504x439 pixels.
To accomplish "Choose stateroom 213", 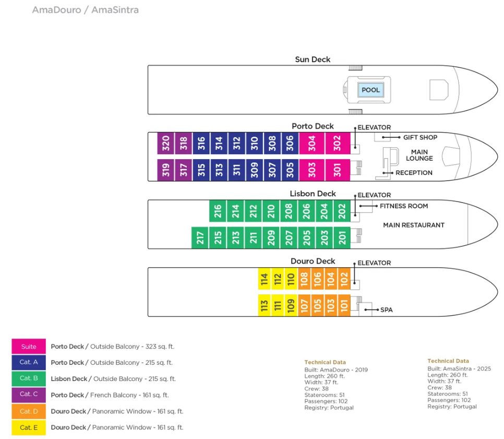I will (236, 238).
